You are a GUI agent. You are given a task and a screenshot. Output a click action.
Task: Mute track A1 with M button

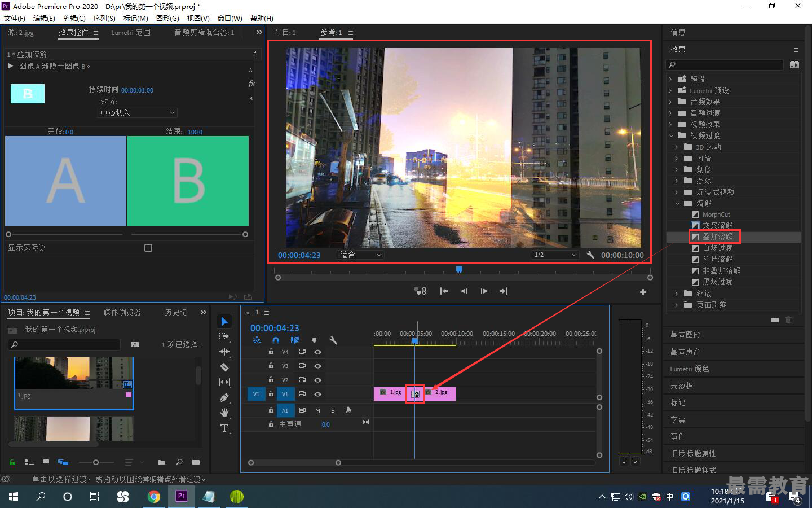click(317, 410)
